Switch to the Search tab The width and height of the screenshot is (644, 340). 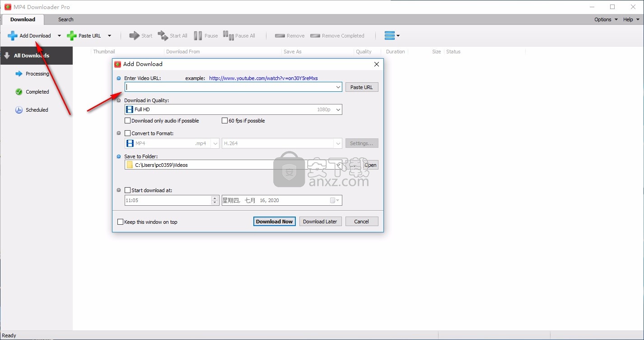point(65,19)
